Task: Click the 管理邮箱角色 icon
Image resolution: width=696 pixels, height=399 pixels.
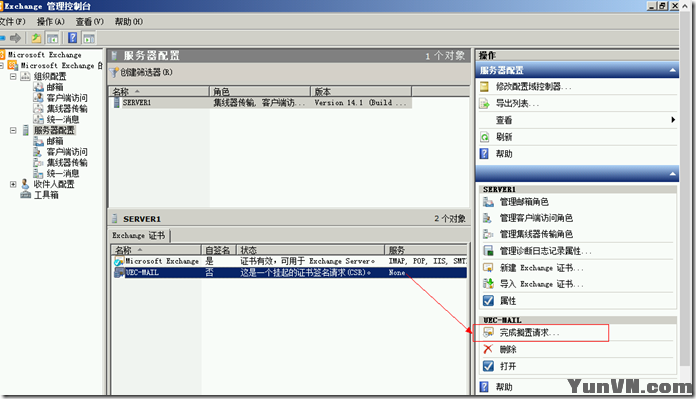Action: tap(488, 202)
